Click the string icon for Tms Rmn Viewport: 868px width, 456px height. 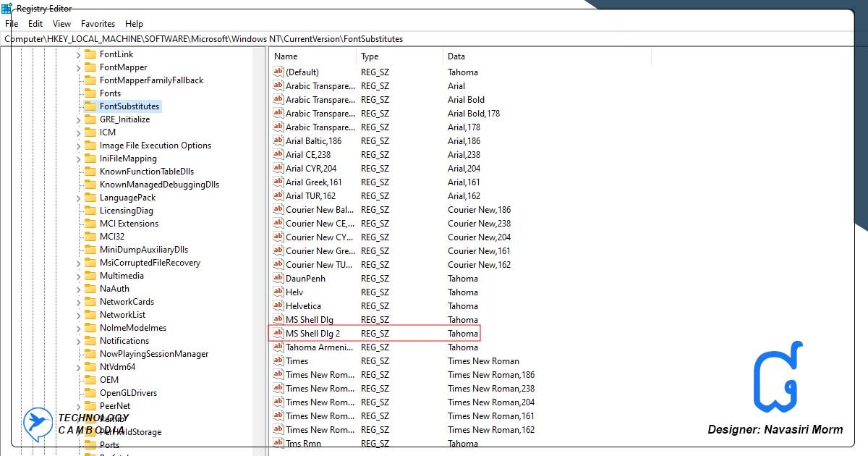tap(278, 443)
